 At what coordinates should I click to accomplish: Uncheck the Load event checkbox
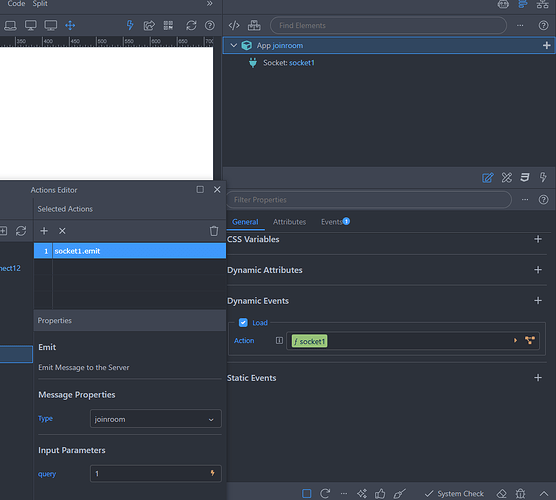[243, 323]
